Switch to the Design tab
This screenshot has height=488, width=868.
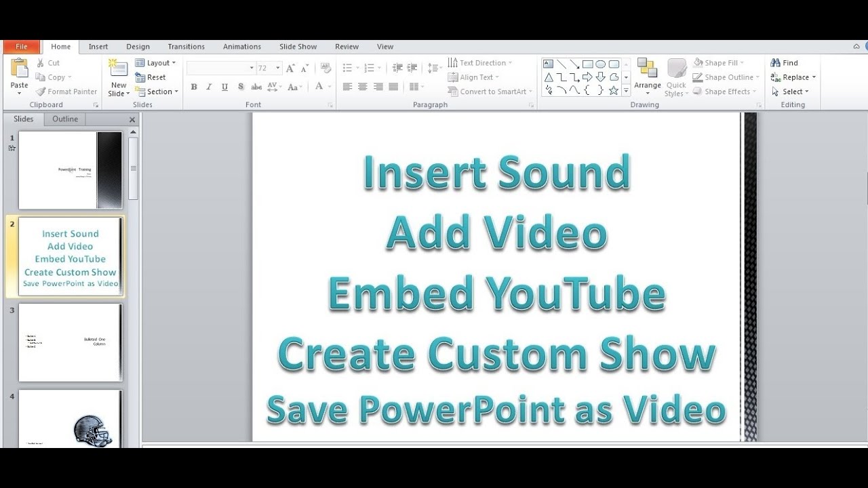[138, 47]
